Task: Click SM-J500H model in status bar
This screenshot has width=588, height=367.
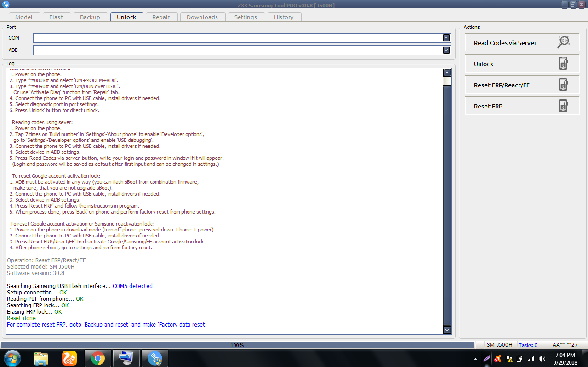Action: [x=500, y=345]
